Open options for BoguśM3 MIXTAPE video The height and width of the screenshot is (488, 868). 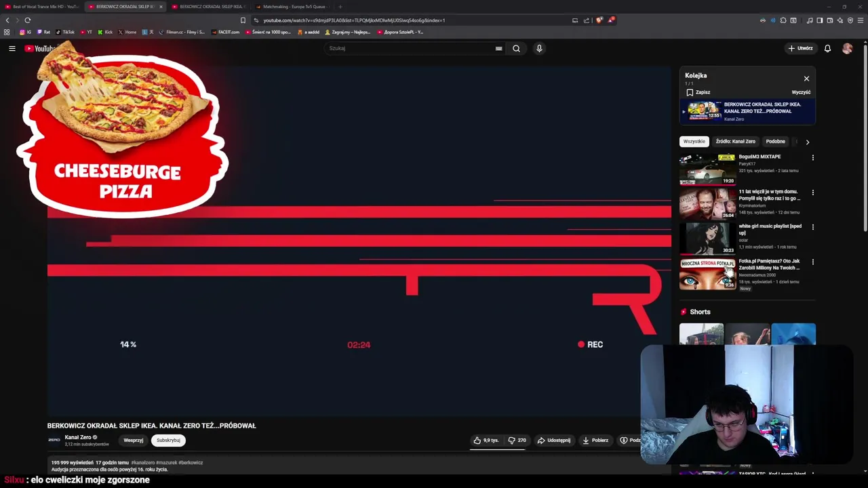tap(812, 158)
